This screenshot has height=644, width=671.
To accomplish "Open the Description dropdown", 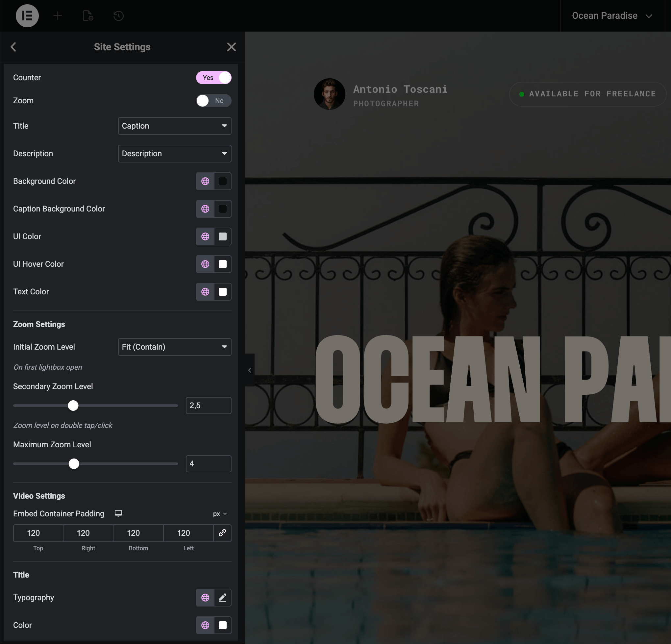I will (x=175, y=153).
